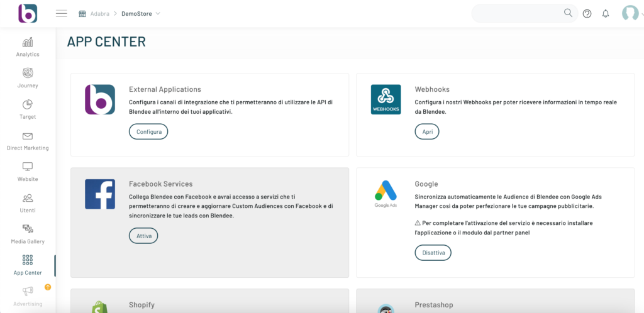
Task: Toggle the hamburger menu icon
Action: coord(62,13)
